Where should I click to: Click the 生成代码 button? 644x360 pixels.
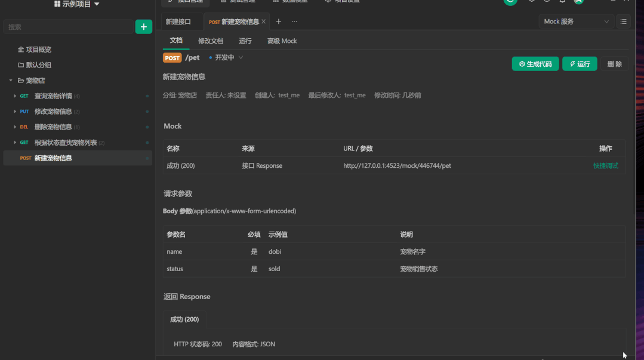point(535,63)
